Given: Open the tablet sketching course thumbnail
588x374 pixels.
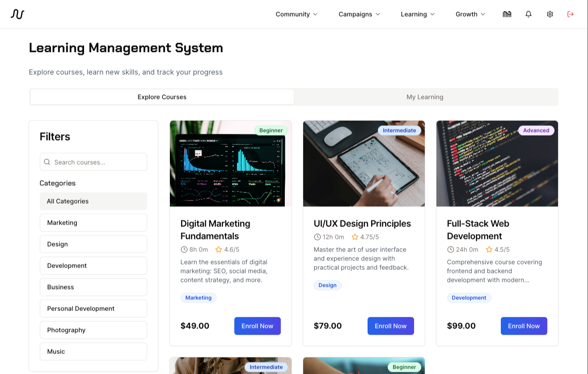Looking at the screenshot, I should [x=364, y=164].
